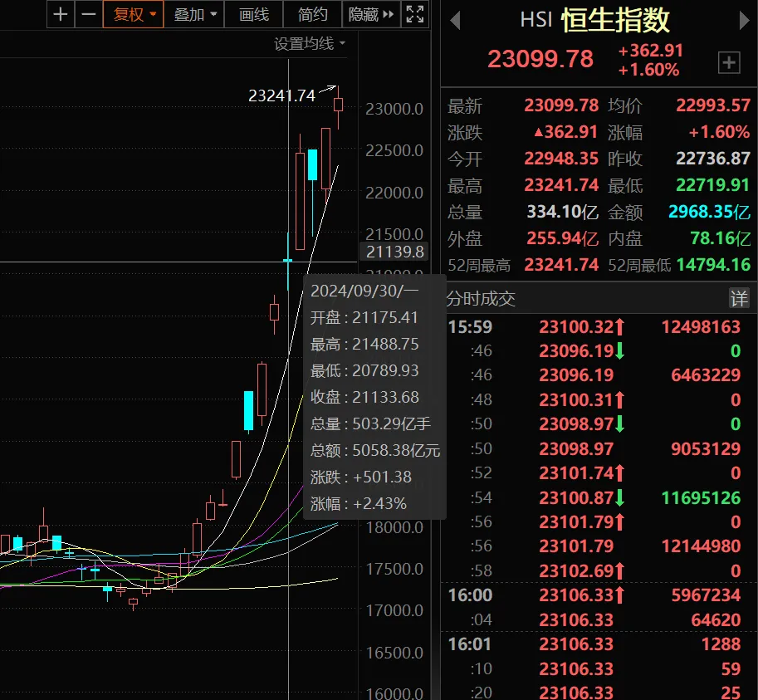Click 今开 value 22948.35
Image resolution: width=758 pixels, height=700 pixels.
click(561, 159)
